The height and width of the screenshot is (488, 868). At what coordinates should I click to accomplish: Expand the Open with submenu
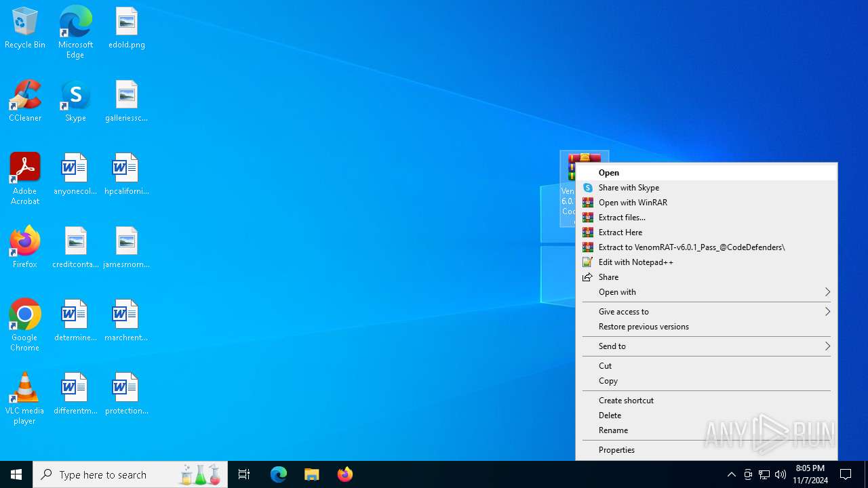coord(707,292)
